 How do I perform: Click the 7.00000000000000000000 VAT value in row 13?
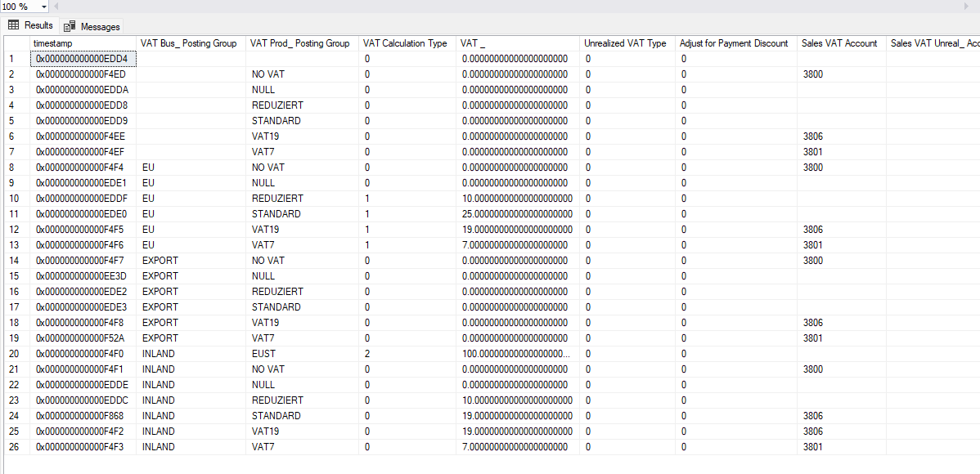[518, 245]
